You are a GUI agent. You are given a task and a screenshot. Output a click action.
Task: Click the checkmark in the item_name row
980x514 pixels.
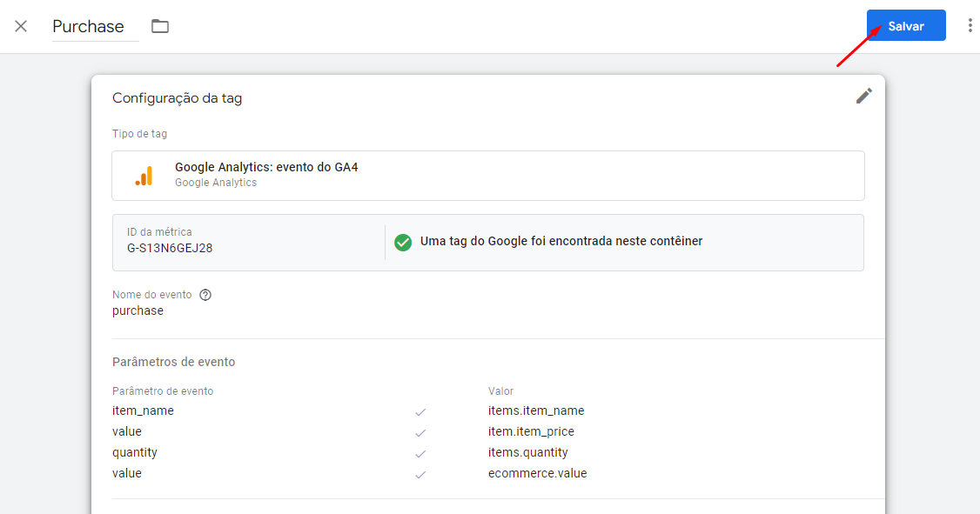coord(420,411)
